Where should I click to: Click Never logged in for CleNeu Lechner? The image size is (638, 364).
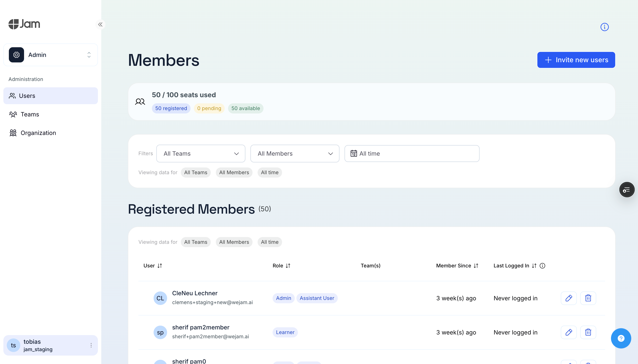515,298
